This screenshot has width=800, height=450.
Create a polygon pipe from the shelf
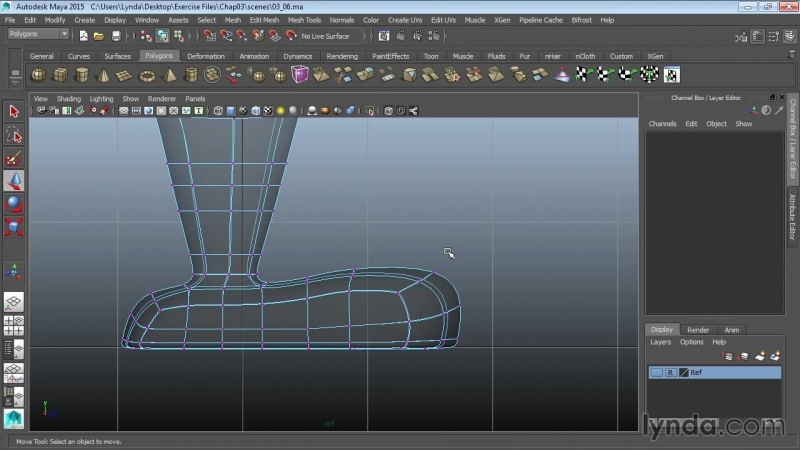click(x=191, y=76)
